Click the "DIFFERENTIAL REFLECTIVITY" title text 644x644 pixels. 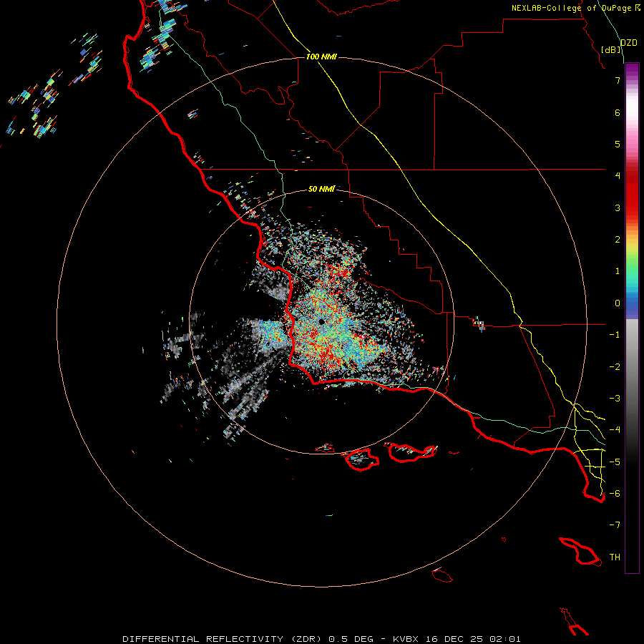tap(203, 639)
